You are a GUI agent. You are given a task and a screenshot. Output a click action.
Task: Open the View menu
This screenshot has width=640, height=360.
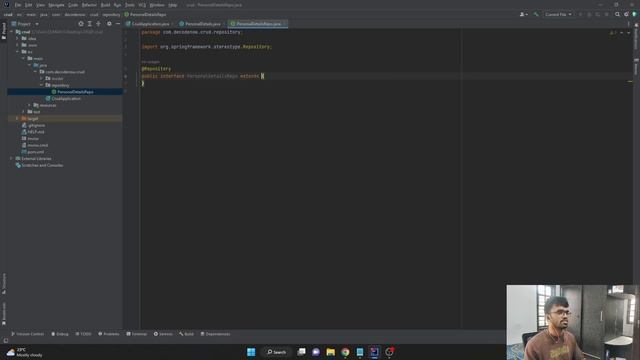(40, 5)
